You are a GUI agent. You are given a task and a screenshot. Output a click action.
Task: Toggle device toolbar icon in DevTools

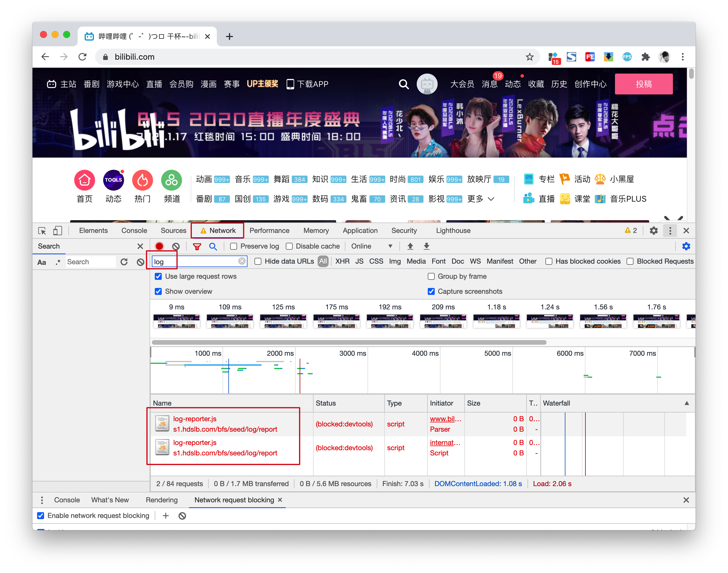tap(57, 231)
